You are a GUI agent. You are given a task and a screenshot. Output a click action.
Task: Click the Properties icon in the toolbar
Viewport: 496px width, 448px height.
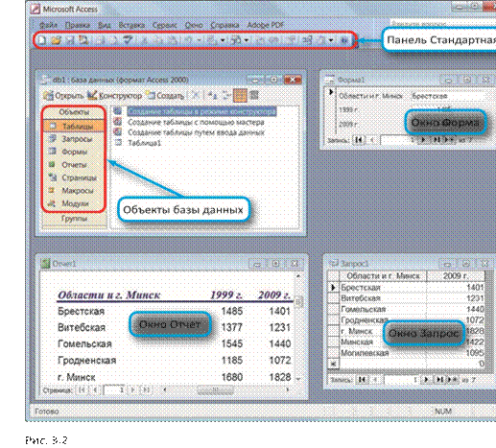click(x=292, y=40)
